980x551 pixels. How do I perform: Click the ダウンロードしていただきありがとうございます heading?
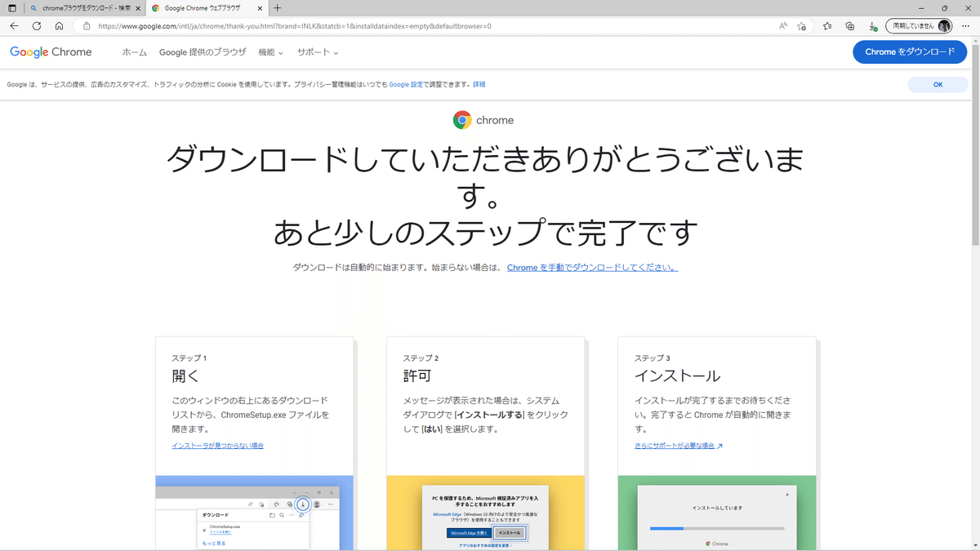pyautogui.click(x=486, y=177)
